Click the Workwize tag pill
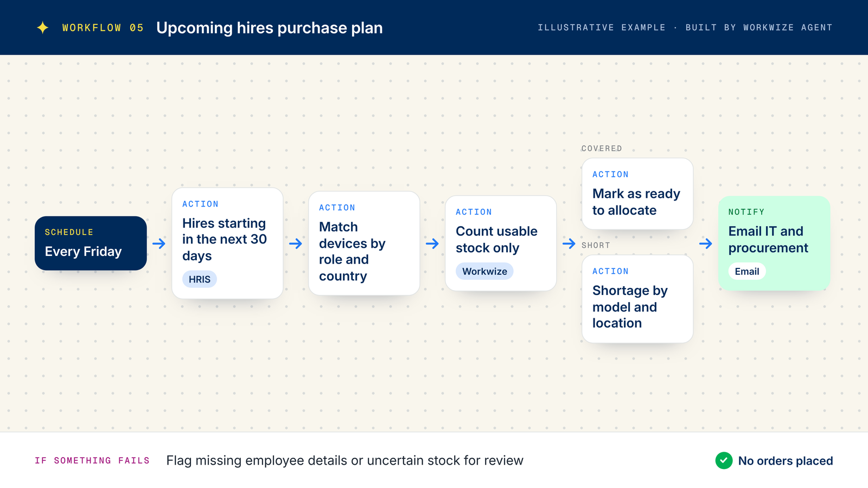 tap(484, 271)
